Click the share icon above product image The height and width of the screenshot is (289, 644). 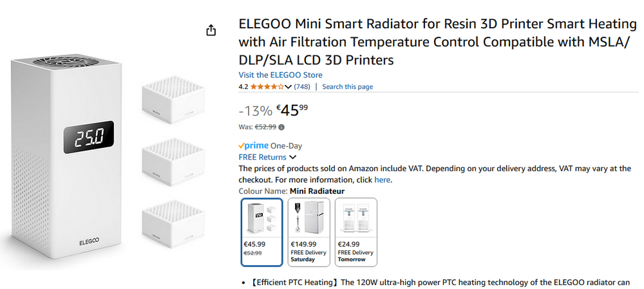[211, 30]
